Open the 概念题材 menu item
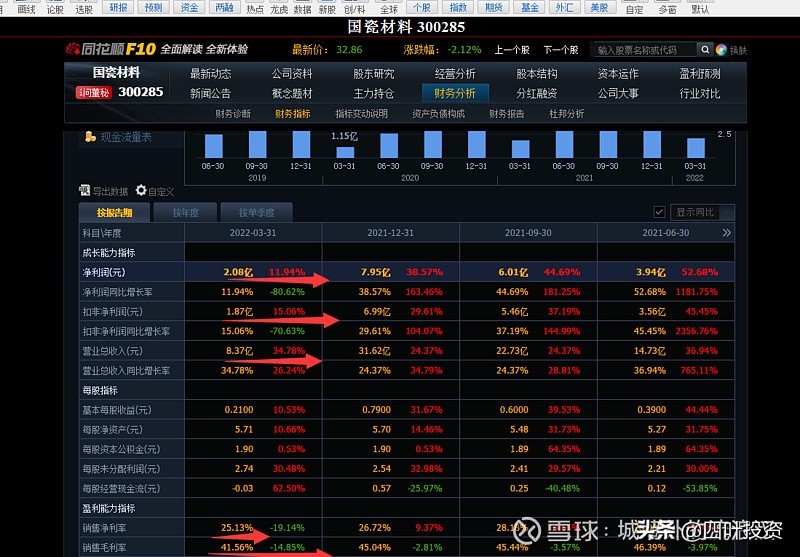800x557 pixels. tap(292, 94)
